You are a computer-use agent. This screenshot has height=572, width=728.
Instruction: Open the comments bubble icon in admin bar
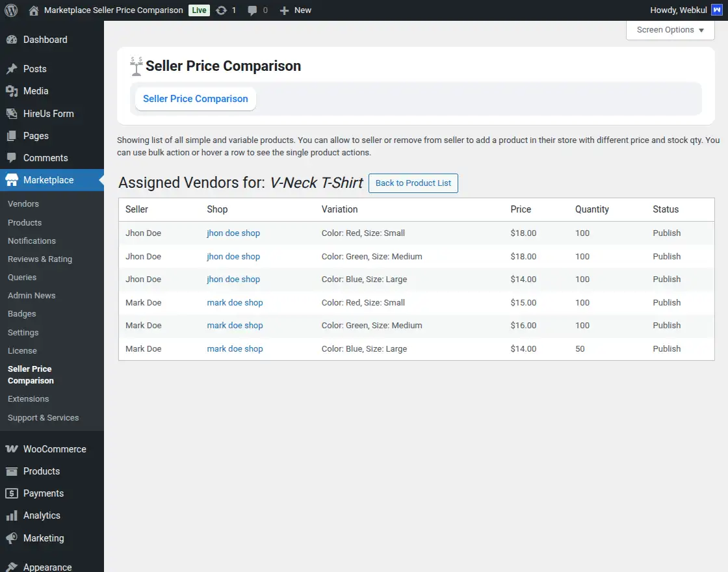tap(252, 10)
